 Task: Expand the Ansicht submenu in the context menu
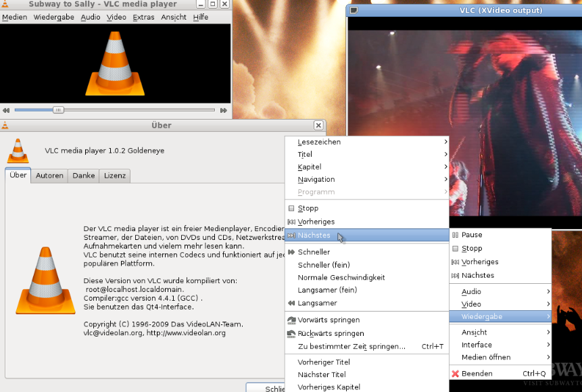500,333
